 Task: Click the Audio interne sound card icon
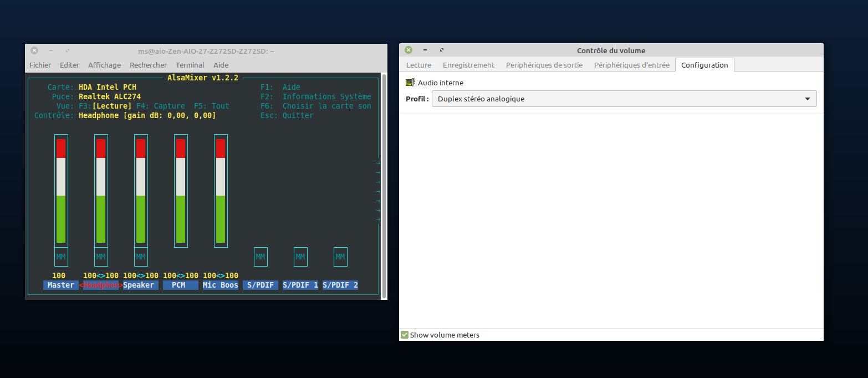[410, 83]
